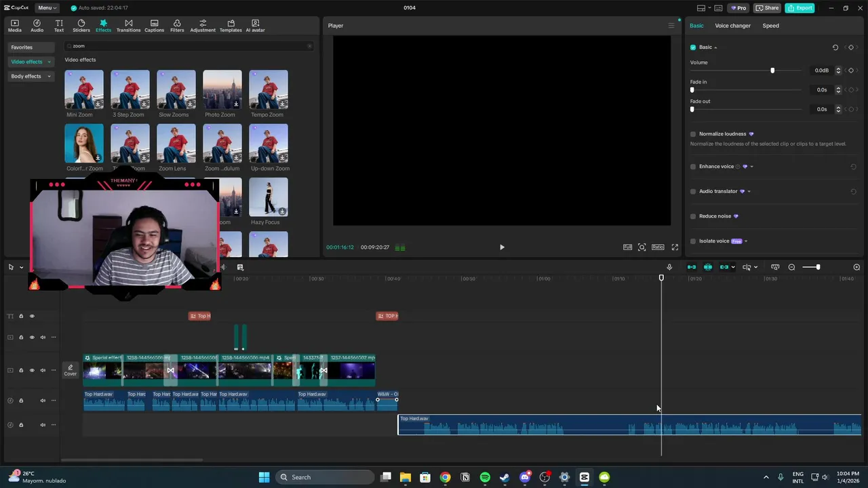Expand Enhance voice options arrow
868x488 pixels.
click(x=751, y=167)
